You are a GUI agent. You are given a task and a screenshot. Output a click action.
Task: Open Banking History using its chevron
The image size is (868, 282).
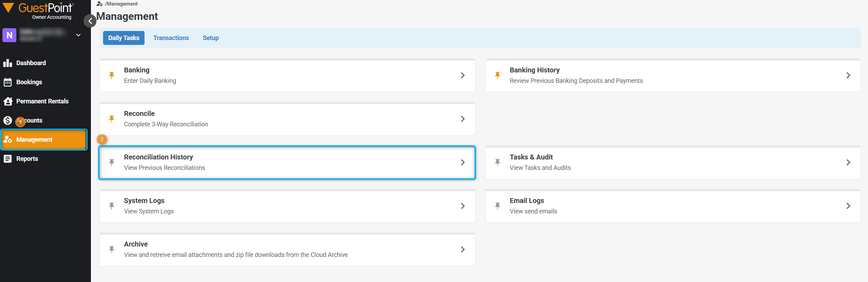848,75
